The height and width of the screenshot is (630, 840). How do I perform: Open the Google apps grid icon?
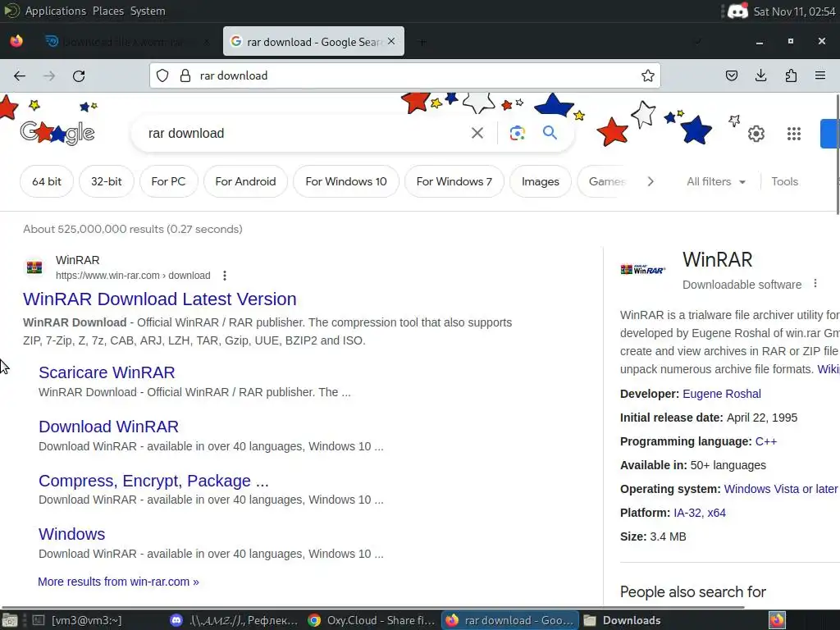[x=794, y=134]
